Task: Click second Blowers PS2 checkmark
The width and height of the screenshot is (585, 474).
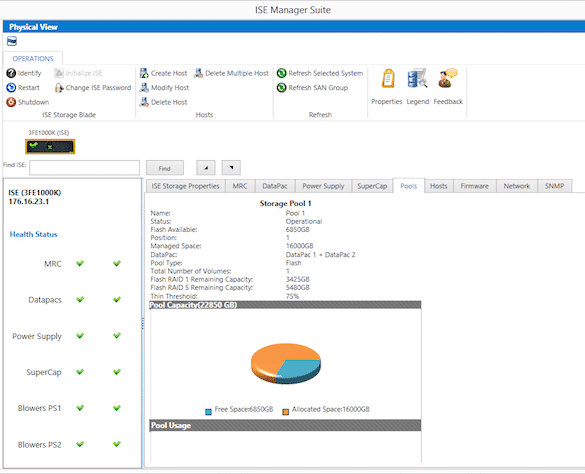Action: pyautogui.click(x=117, y=444)
